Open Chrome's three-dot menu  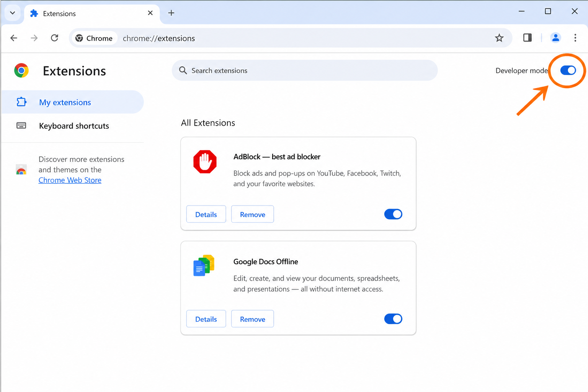coord(575,38)
